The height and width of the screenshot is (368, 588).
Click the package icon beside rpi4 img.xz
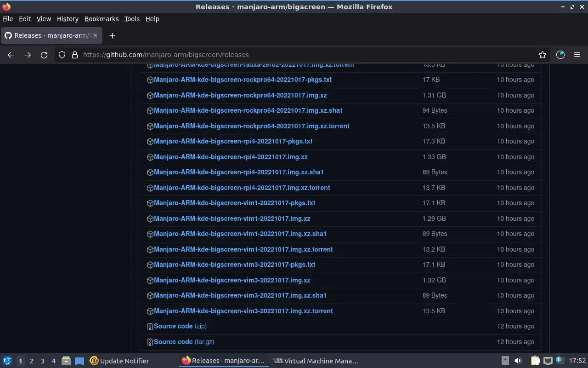coord(150,157)
